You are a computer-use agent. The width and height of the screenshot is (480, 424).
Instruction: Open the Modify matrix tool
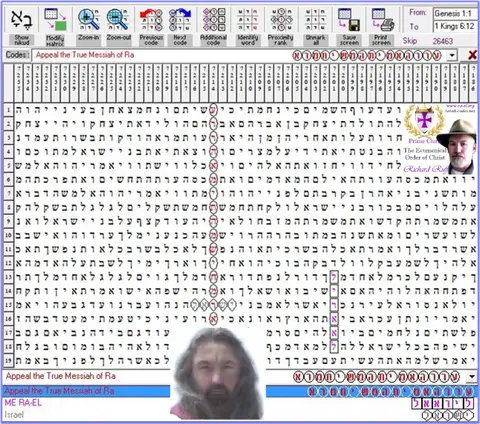(55, 20)
